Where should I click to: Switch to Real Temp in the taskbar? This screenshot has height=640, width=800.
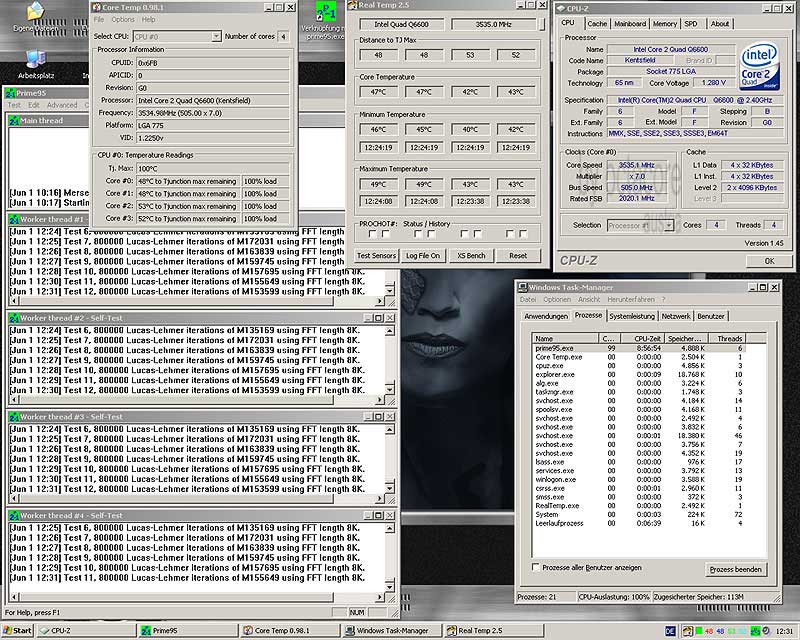[493, 631]
